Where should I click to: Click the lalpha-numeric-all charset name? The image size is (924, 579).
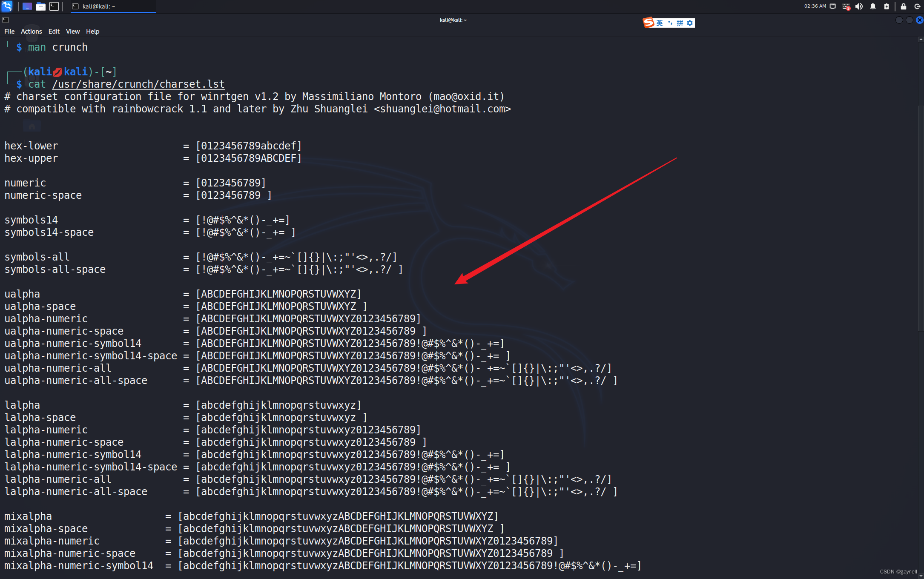pos(58,479)
